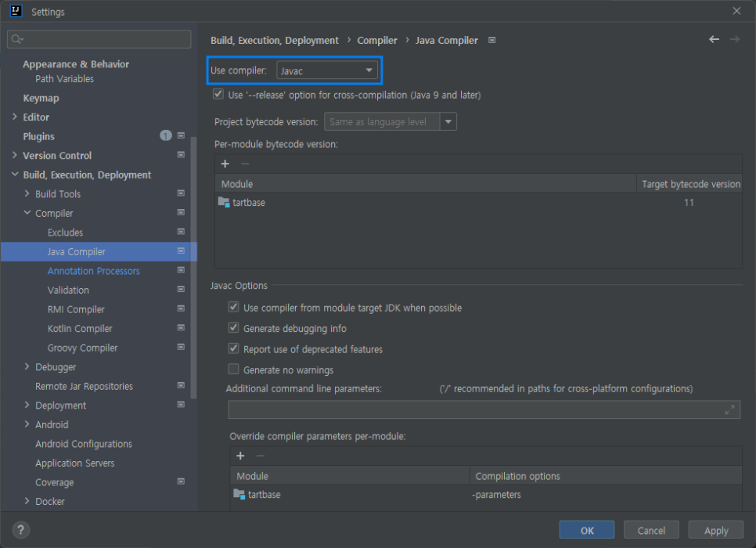
Task: Click the Java Compiler breadcrumb
Action: coord(446,41)
